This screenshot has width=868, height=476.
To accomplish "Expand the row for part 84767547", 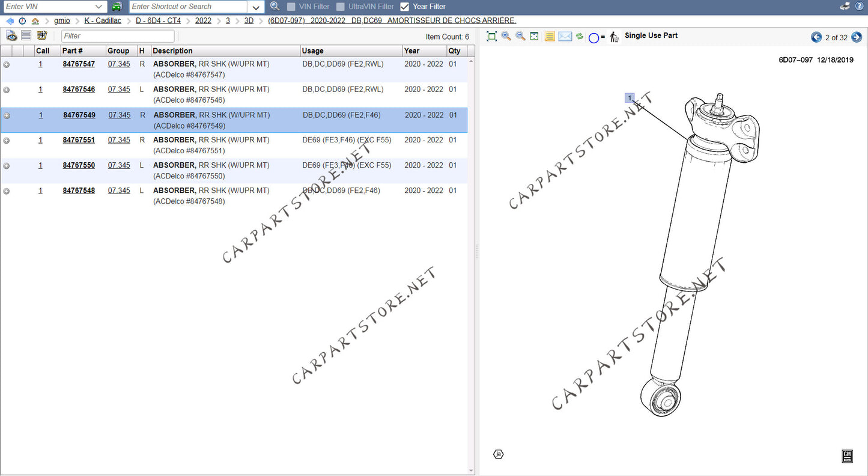I will [x=7, y=64].
